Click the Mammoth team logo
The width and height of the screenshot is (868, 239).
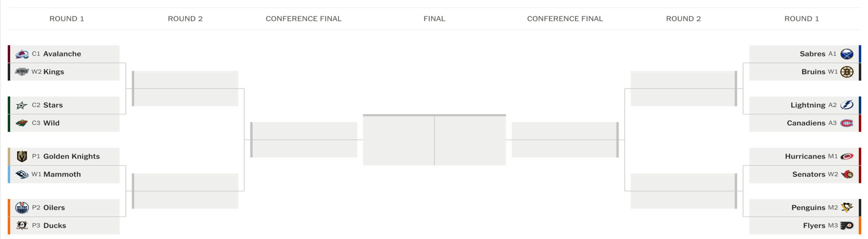coord(22,174)
